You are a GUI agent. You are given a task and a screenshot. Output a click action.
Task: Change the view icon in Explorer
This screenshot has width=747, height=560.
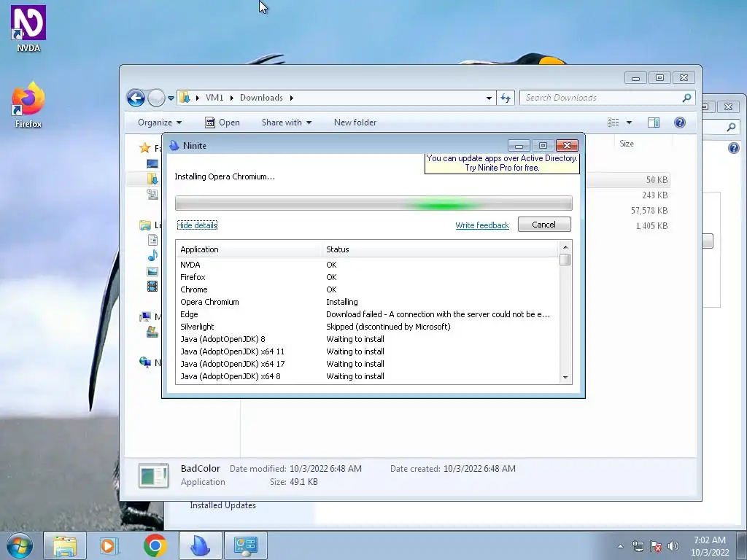point(613,122)
